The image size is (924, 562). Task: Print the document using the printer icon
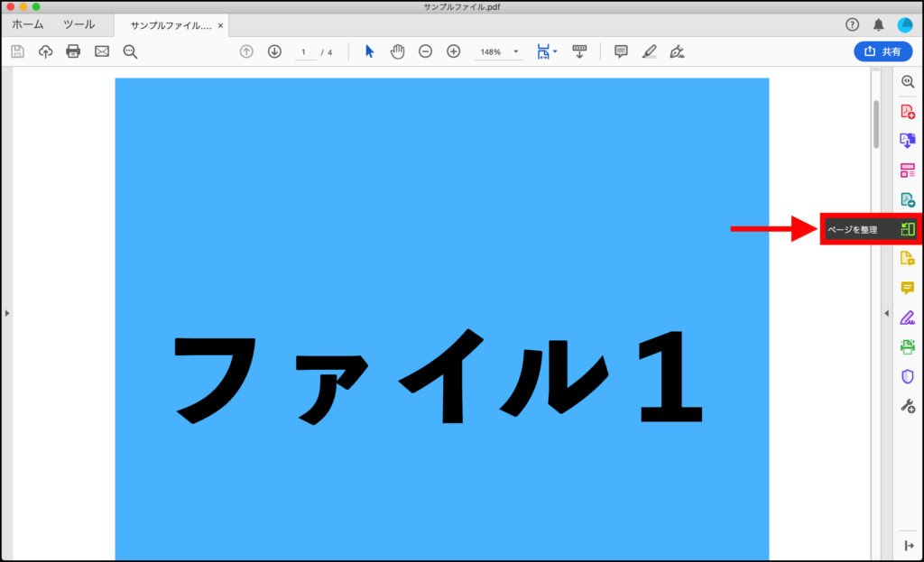[x=73, y=51]
